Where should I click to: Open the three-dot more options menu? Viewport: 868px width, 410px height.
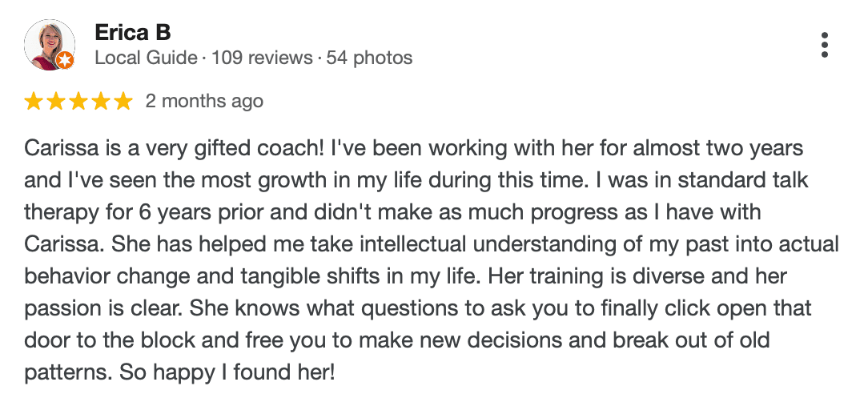coord(825,46)
